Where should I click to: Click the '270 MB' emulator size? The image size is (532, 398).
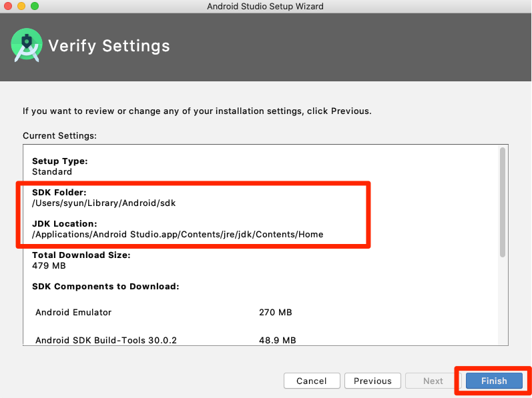[x=276, y=312]
